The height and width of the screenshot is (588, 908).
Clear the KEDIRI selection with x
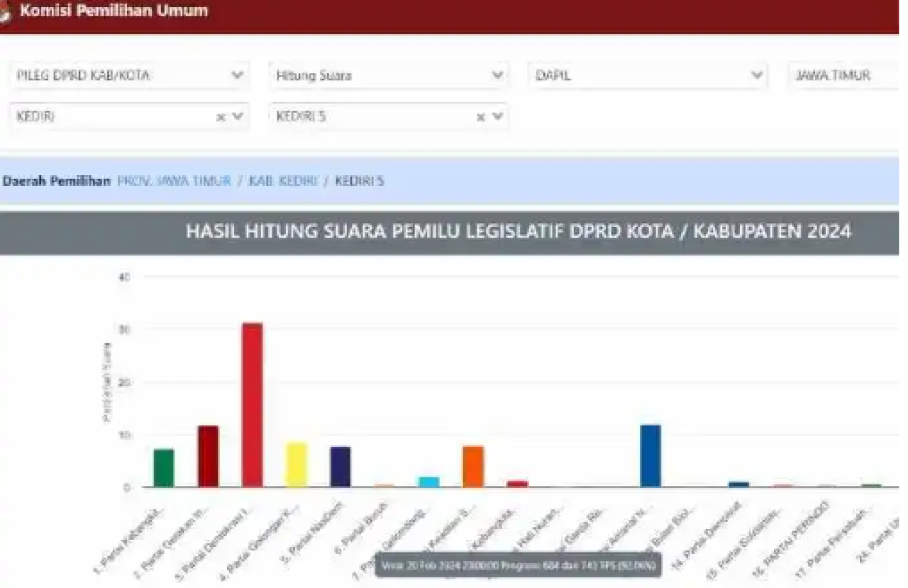coord(221,118)
